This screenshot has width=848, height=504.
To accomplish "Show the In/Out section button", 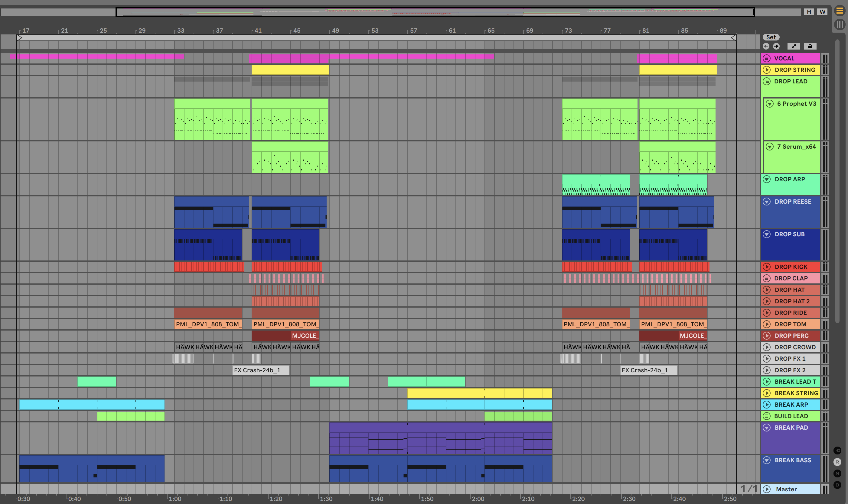I will 837,450.
